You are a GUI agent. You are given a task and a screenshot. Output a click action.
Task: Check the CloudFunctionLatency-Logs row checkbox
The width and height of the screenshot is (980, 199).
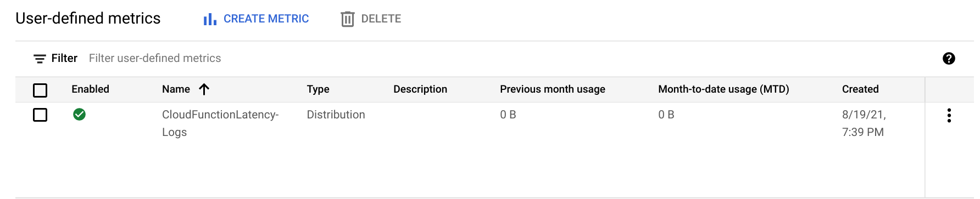[40, 115]
